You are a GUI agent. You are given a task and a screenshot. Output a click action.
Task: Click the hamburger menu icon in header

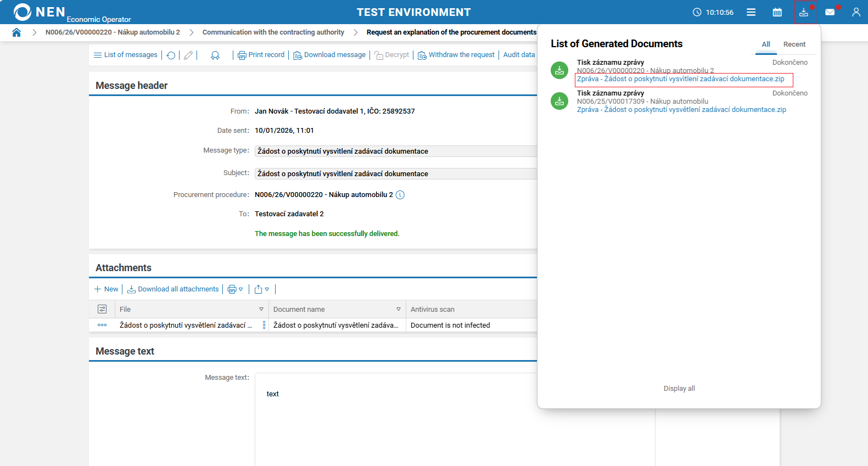751,12
